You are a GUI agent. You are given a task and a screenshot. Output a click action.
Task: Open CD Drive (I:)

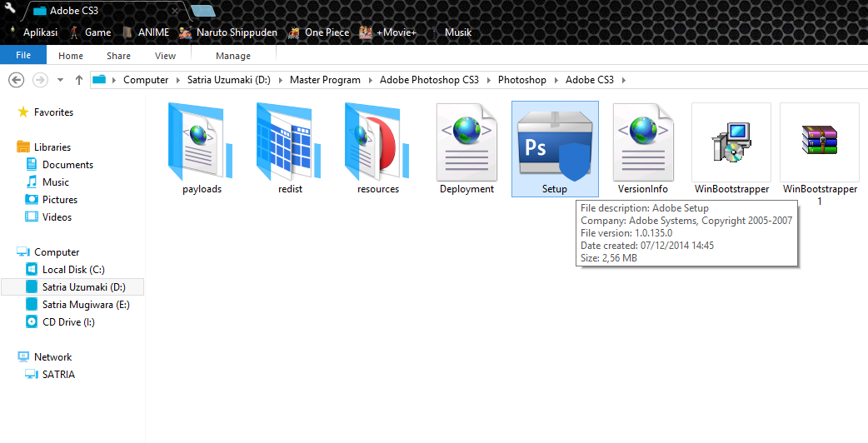68,322
